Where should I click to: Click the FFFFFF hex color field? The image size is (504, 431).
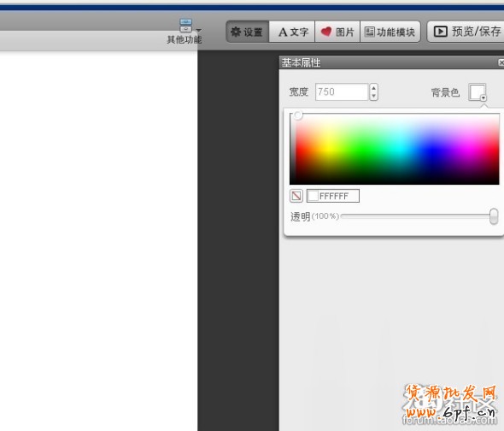(x=333, y=196)
